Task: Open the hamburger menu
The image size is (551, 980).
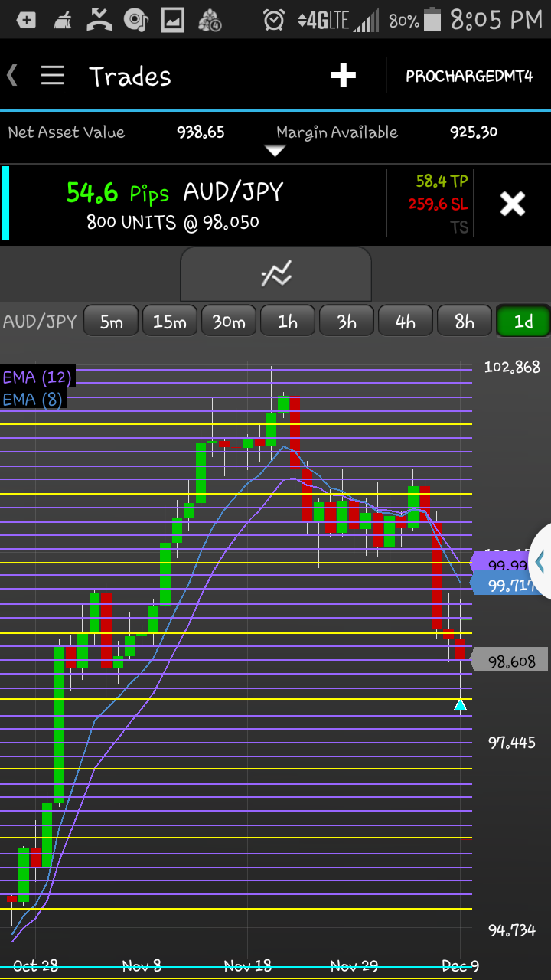Action: coord(52,75)
